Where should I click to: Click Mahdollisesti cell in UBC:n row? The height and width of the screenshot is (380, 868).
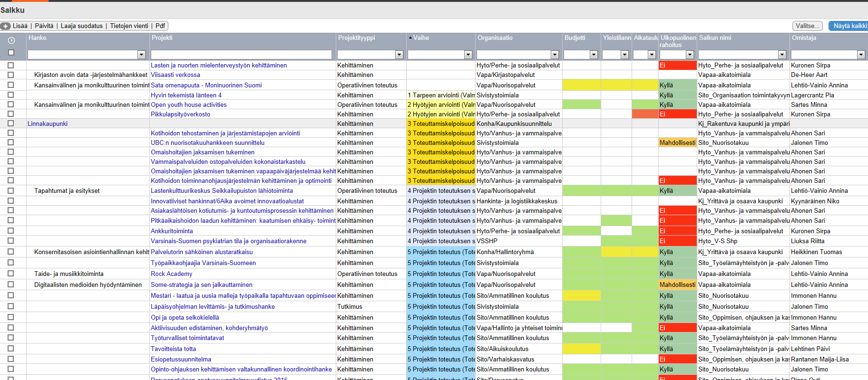point(677,142)
